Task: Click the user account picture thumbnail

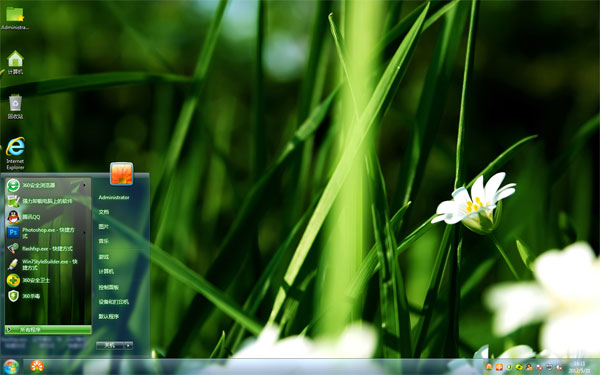Action: [x=122, y=173]
